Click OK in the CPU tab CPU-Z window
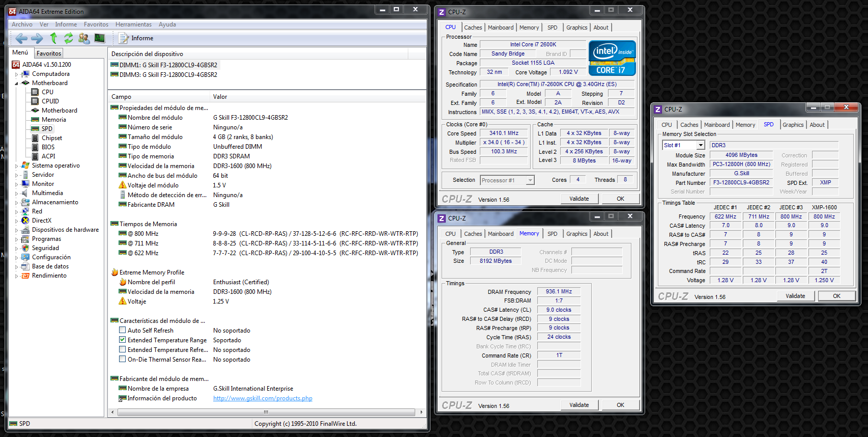The height and width of the screenshot is (437, 868). point(620,199)
